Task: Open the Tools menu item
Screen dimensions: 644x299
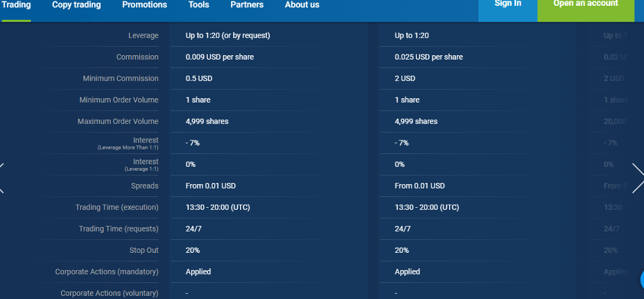Action: pos(199,4)
